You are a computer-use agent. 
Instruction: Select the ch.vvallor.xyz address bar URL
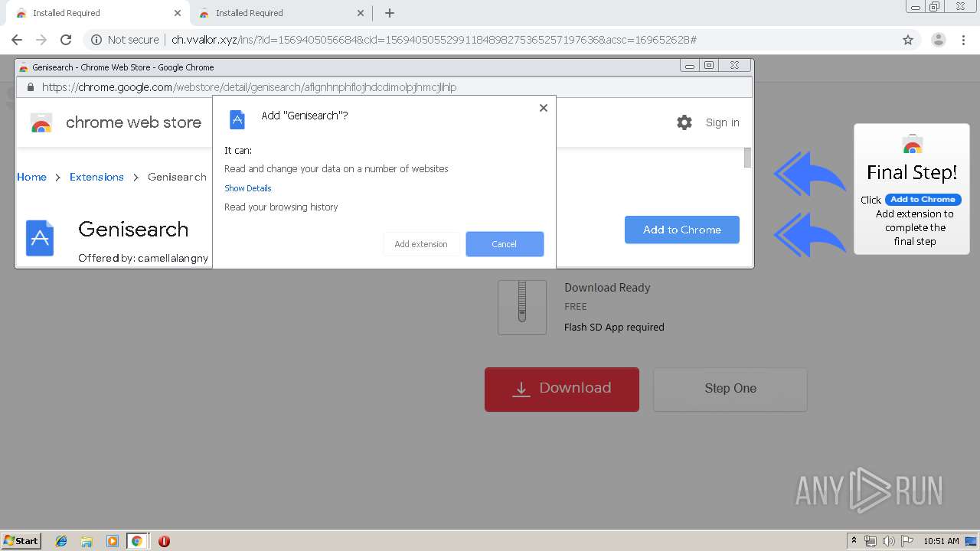[x=433, y=40]
